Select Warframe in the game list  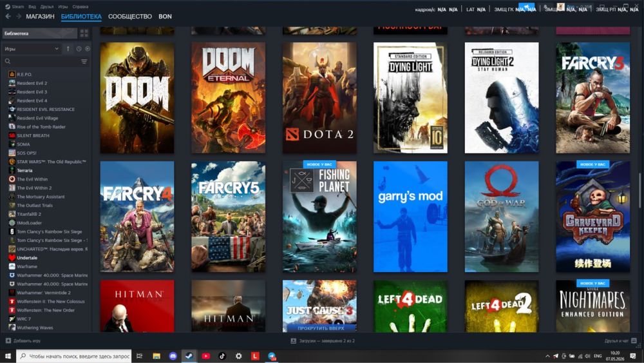pos(26,266)
